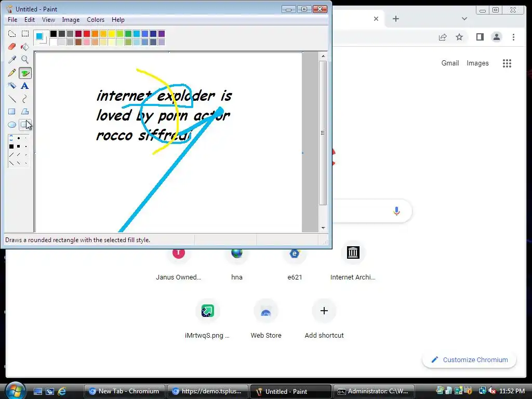Open the Gmail link
532x399 pixels.
tap(450, 63)
